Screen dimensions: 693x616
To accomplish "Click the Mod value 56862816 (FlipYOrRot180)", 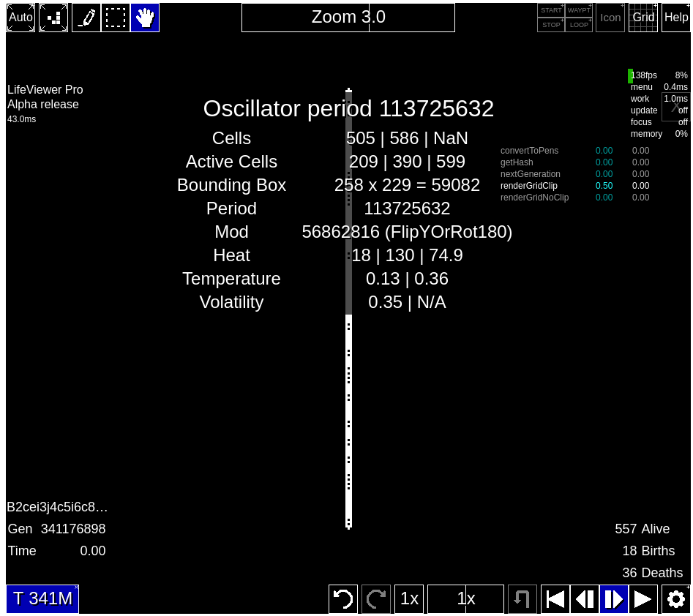I will point(407,232).
